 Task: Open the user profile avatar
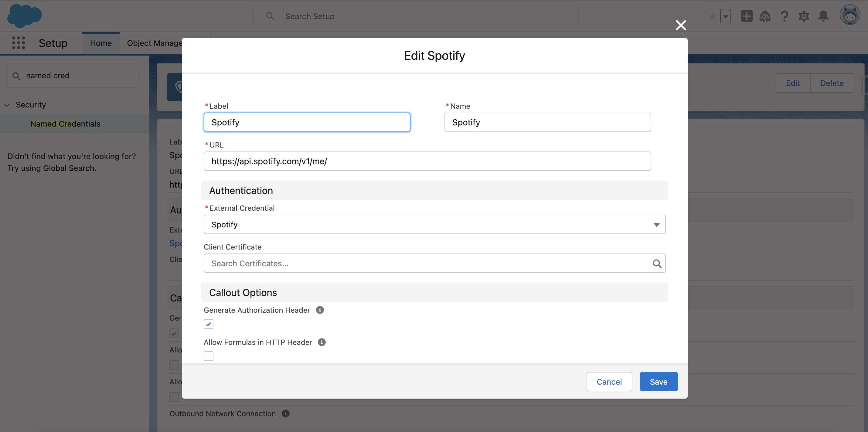coord(850,15)
